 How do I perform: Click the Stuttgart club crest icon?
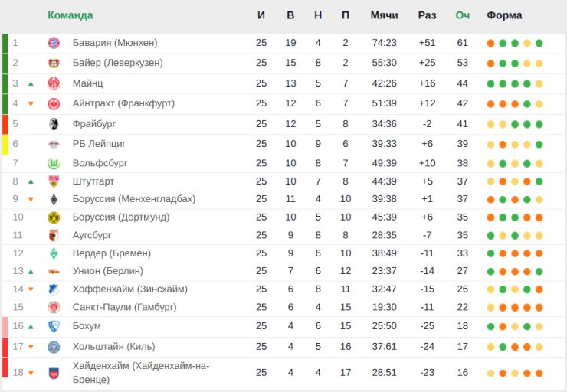click(x=54, y=181)
